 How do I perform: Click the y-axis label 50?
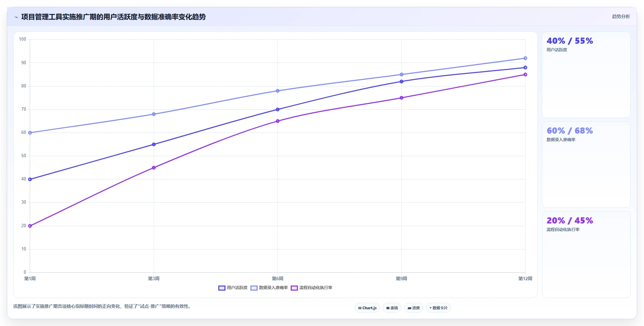pos(24,156)
